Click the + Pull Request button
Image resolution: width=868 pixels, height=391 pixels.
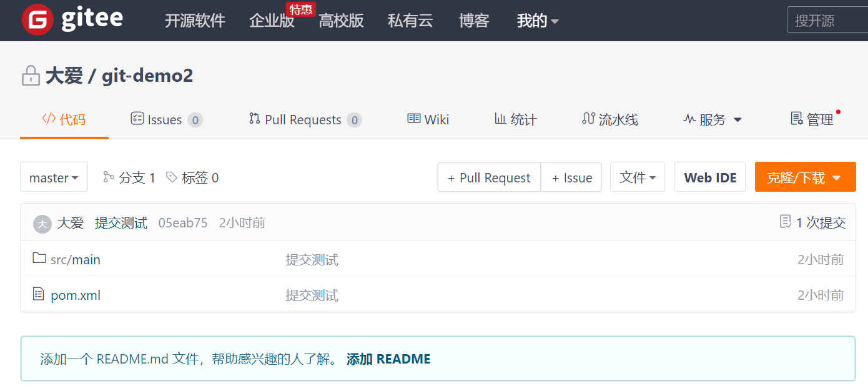coord(489,177)
